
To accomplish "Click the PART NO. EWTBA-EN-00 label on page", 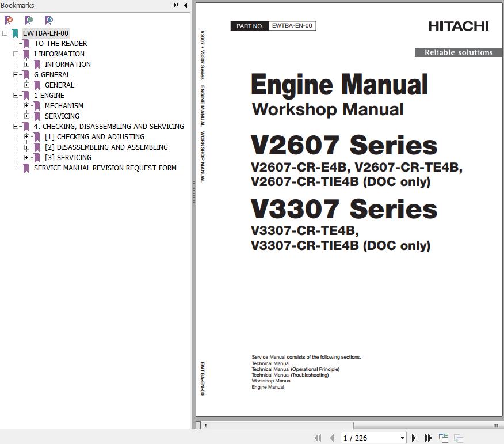I will [x=273, y=26].
